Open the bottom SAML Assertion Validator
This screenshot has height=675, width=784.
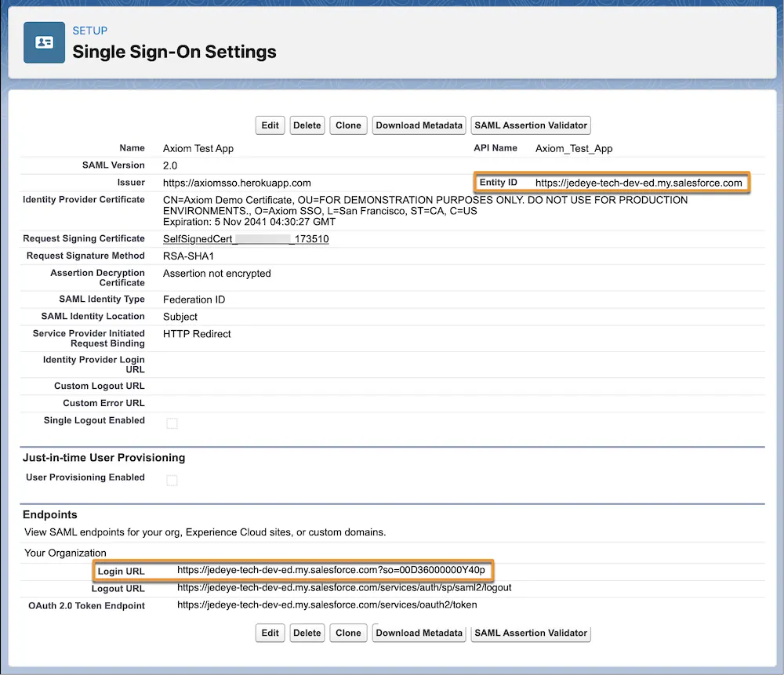tap(531, 633)
